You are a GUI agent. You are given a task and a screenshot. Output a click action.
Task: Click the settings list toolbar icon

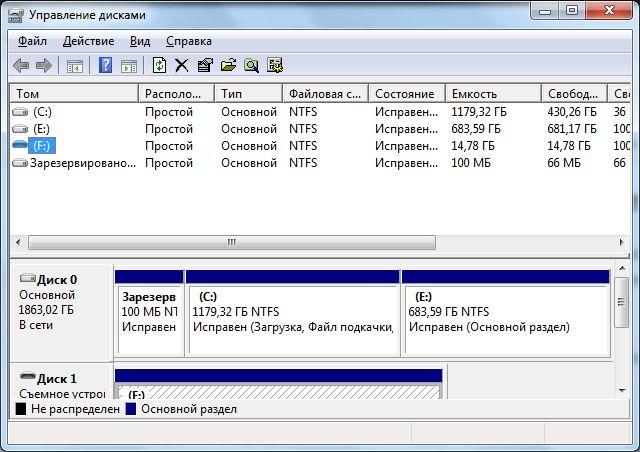click(x=275, y=65)
